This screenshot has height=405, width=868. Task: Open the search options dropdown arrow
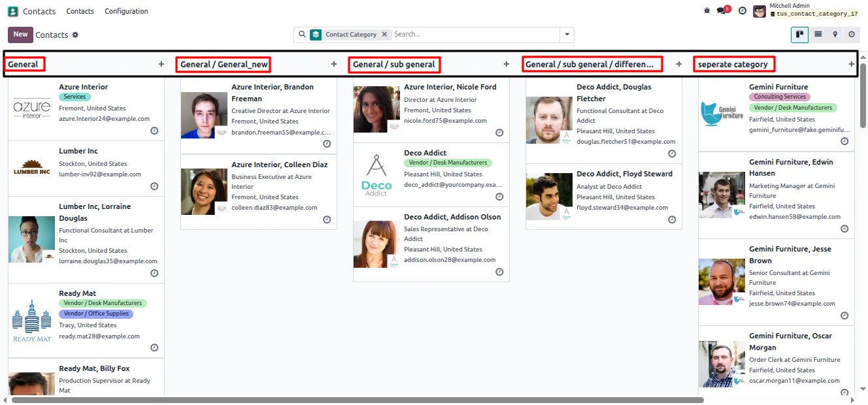tap(567, 35)
